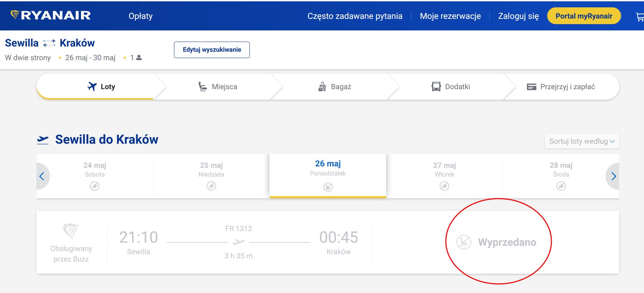
Task: Click the Buzz operator harp icon
Action: click(71, 231)
